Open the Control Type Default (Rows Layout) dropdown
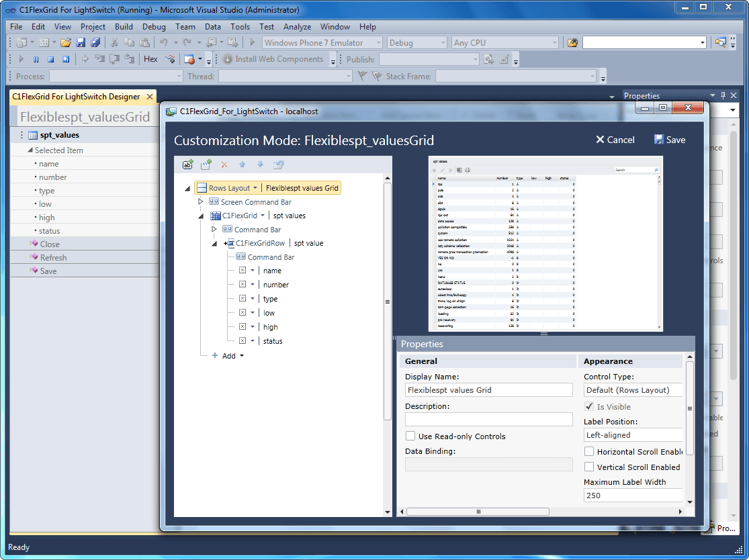 pos(633,390)
